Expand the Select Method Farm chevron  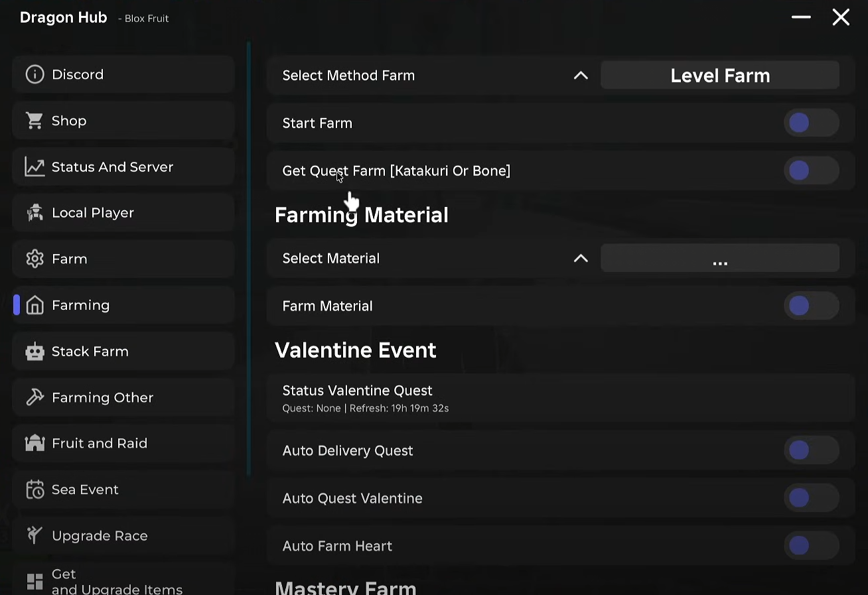click(x=581, y=76)
